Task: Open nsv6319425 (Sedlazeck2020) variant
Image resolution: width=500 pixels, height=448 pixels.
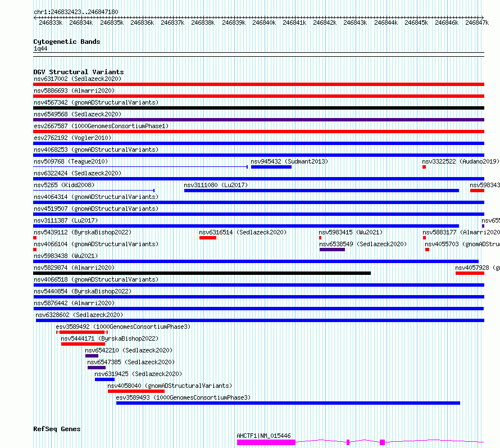Action: (138, 374)
